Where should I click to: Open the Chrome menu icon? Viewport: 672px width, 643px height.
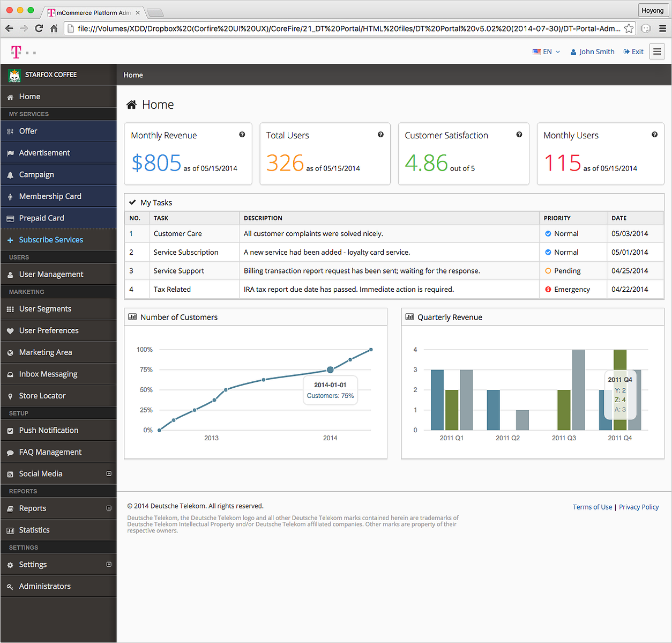click(x=663, y=28)
